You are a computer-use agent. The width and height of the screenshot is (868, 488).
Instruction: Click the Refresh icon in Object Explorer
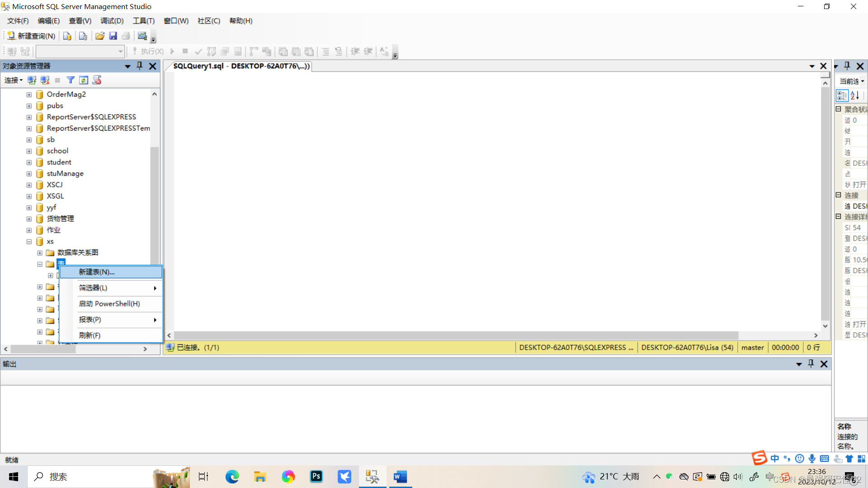coord(84,80)
